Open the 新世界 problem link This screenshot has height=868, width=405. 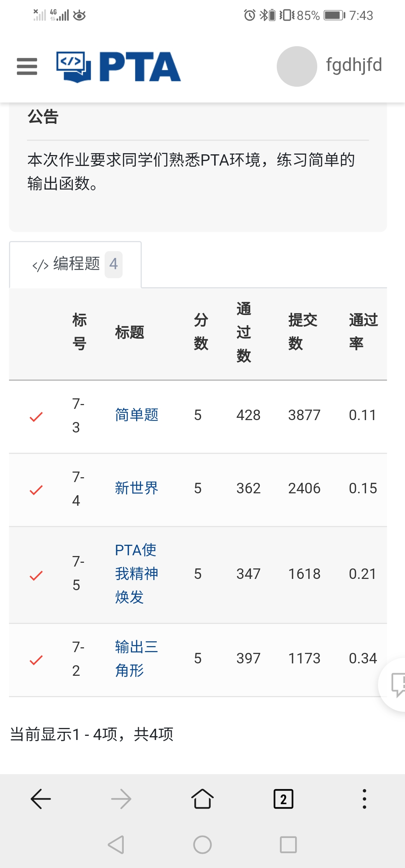(x=136, y=488)
